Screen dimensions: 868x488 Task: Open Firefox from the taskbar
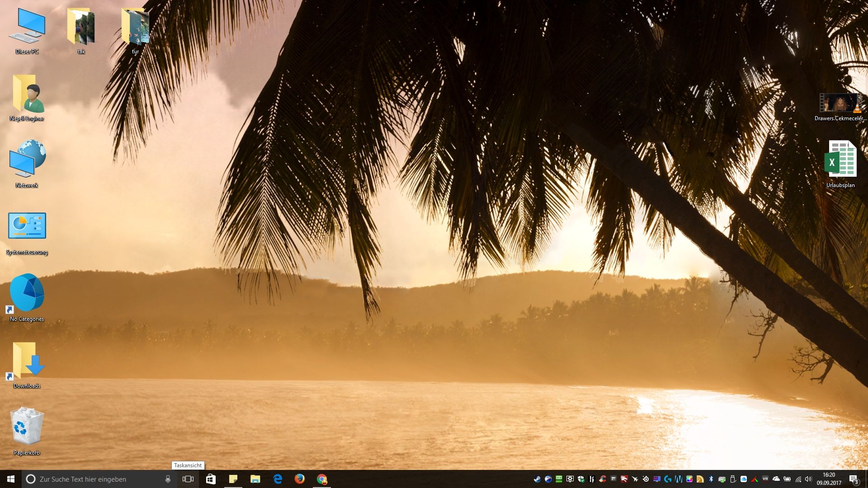coord(299,479)
